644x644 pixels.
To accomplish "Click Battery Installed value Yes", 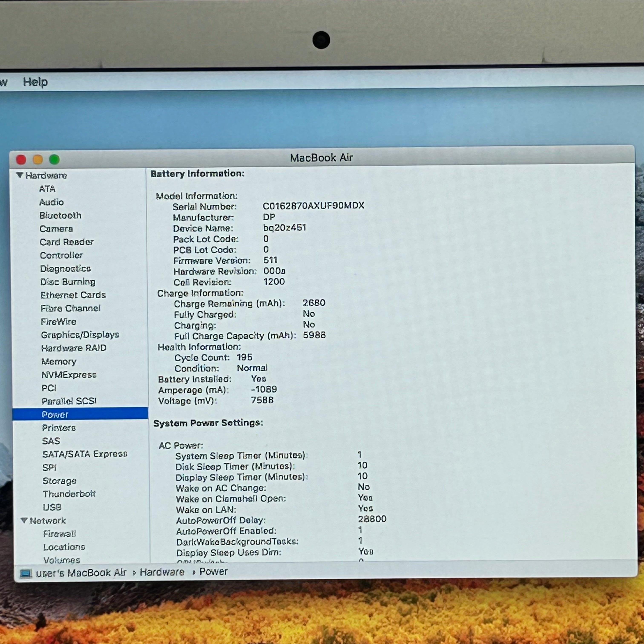I will pyautogui.click(x=258, y=379).
